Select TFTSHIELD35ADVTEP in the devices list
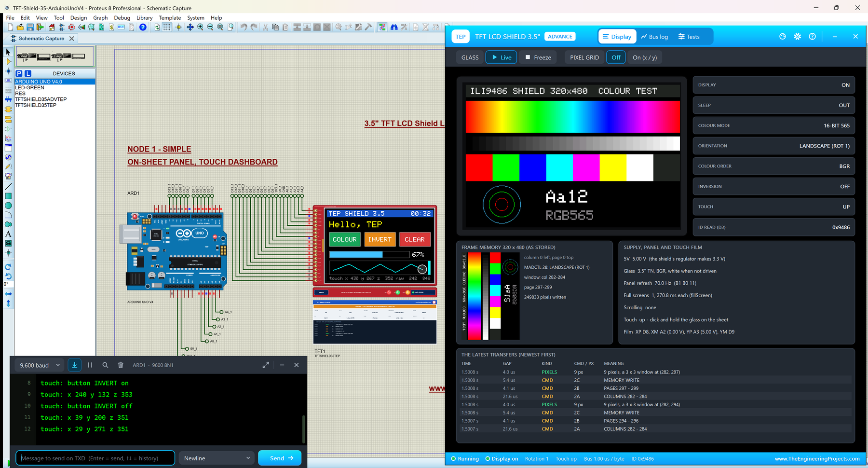The image size is (868, 468). click(x=41, y=99)
